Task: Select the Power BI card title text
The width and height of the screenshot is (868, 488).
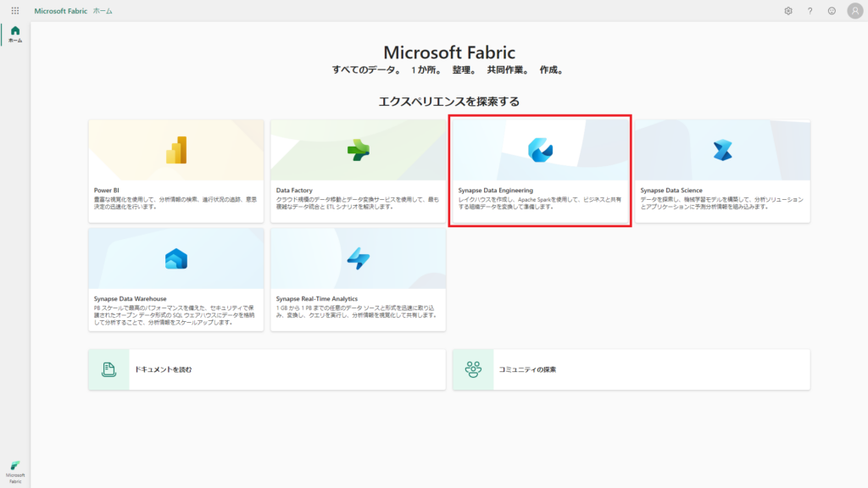Action: [105, 191]
